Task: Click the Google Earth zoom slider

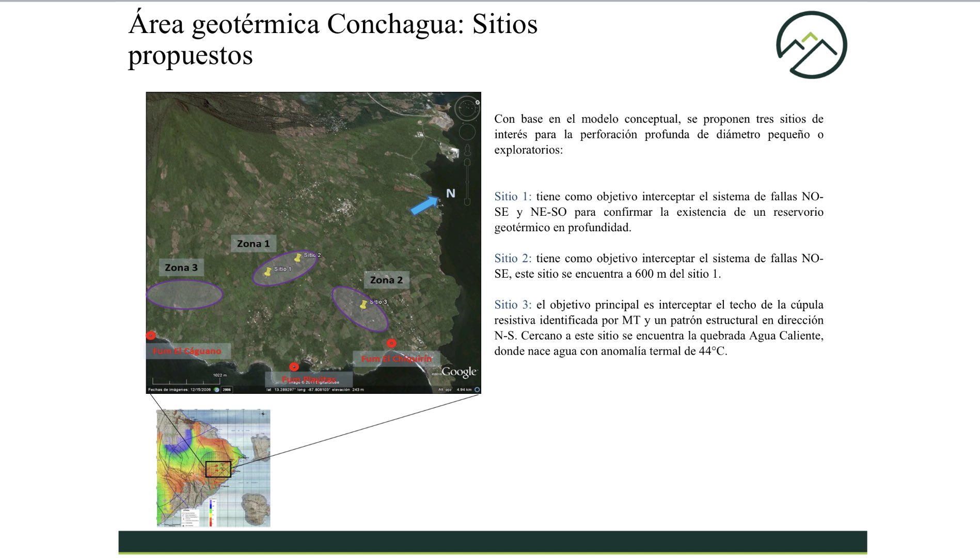Action: [468, 182]
